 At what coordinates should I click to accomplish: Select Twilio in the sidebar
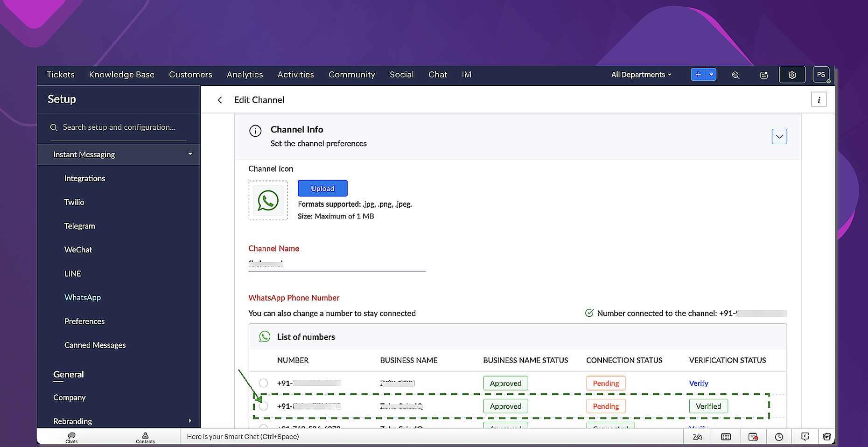[x=74, y=202]
